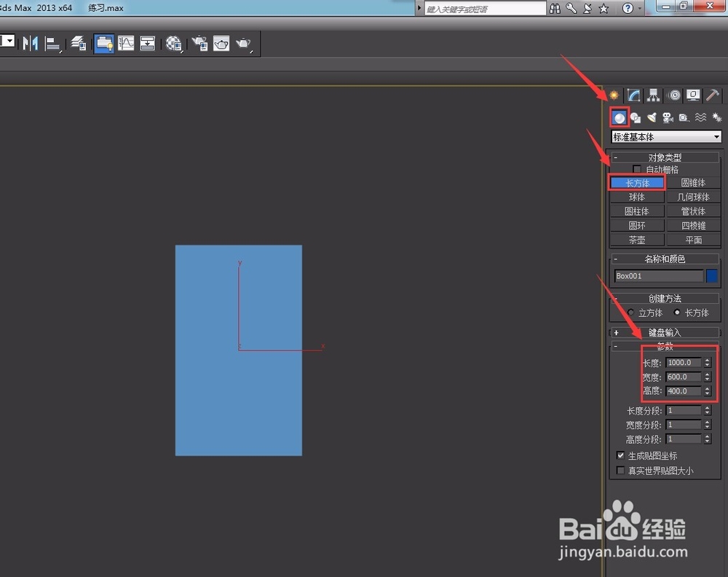
Task: Switch to the Hierarchy panel tab
Action: [654, 95]
